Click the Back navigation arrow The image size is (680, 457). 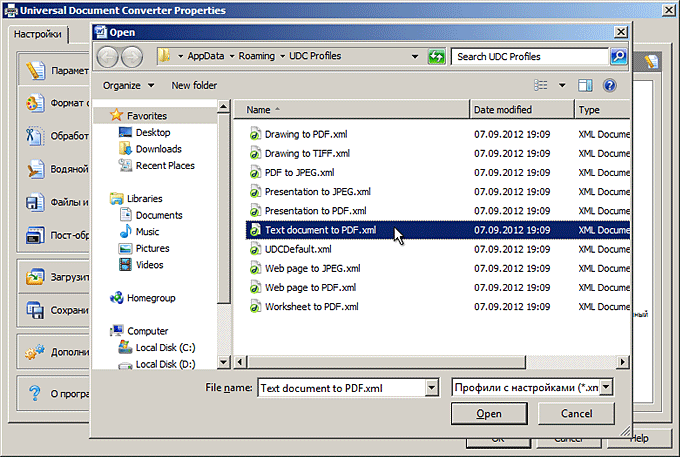point(107,57)
